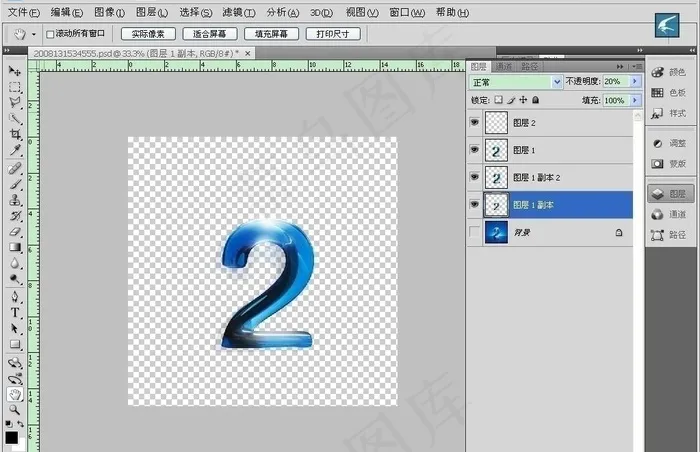Viewport: 700px width, 452px height.
Task: Show the 背景 layer visibility box
Action: tap(474, 232)
